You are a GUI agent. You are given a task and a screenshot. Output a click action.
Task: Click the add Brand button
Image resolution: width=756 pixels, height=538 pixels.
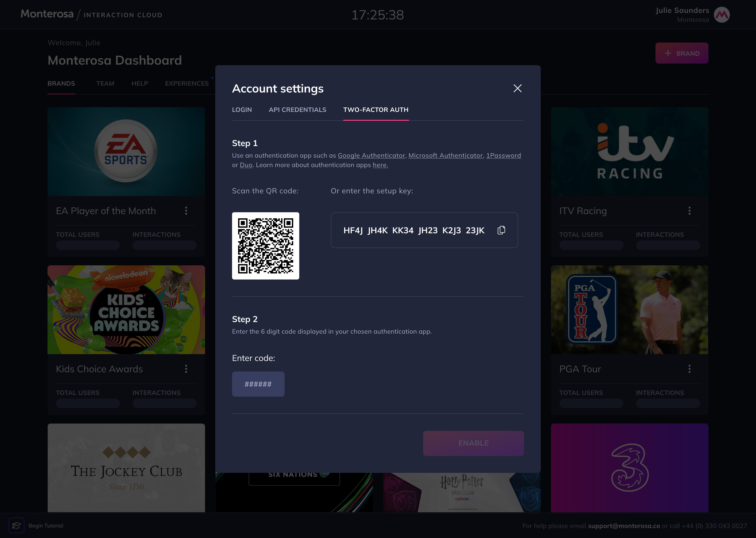coord(682,53)
